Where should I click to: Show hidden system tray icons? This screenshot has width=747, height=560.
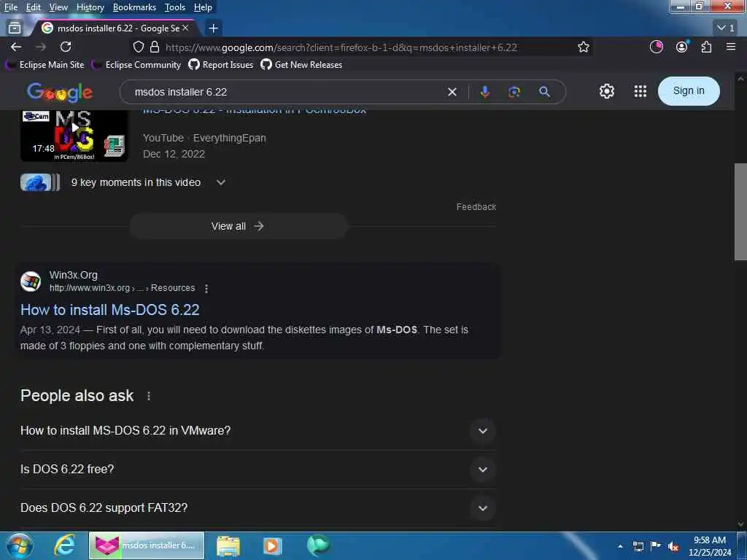click(x=620, y=546)
